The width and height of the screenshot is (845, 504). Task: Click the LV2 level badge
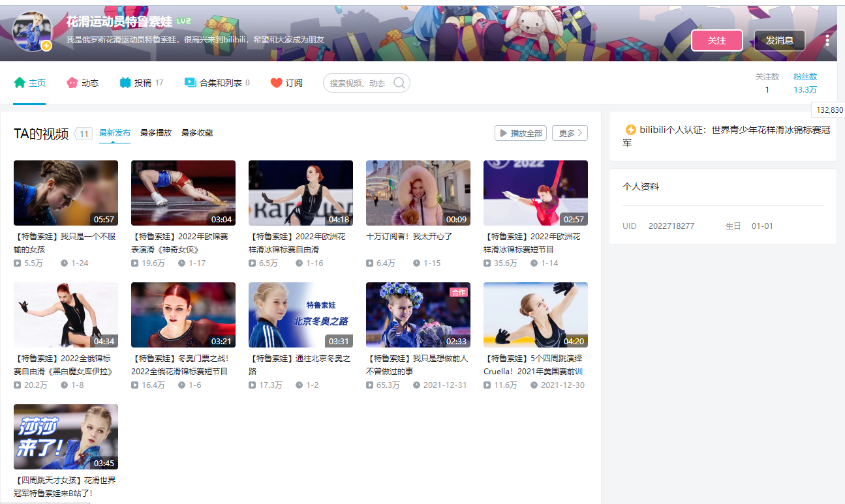coord(183,22)
